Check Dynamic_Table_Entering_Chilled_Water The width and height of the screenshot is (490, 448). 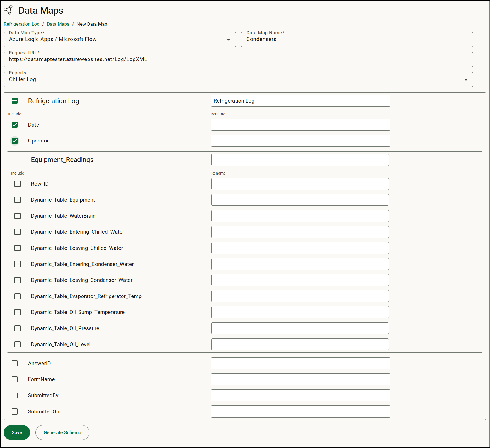click(x=18, y=232)
